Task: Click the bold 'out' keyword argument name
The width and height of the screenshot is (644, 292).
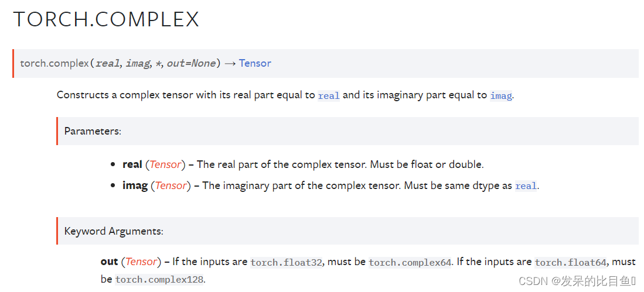Action: (x=109, y=262)
